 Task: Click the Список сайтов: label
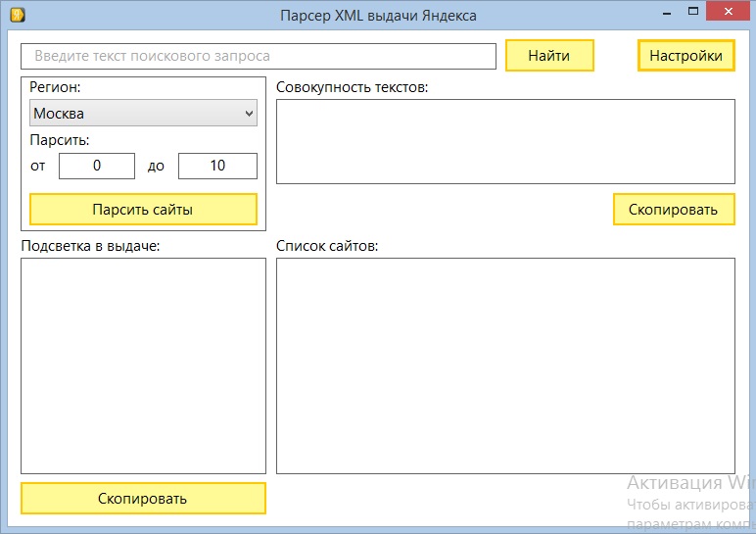click(x=327, y=246)
